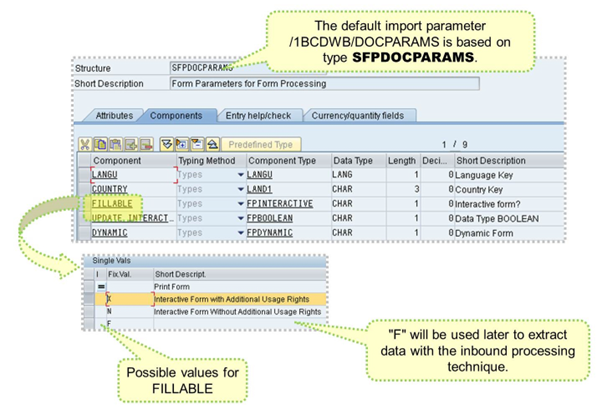Select the Interactive Form with Additional Usage Rights row

pyautogui.click(x=238, y=299)
